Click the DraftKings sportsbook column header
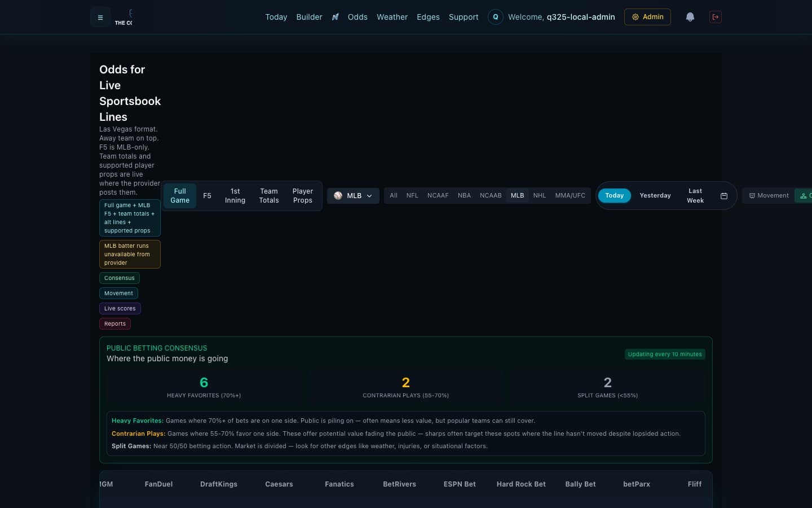 point(219,484)
